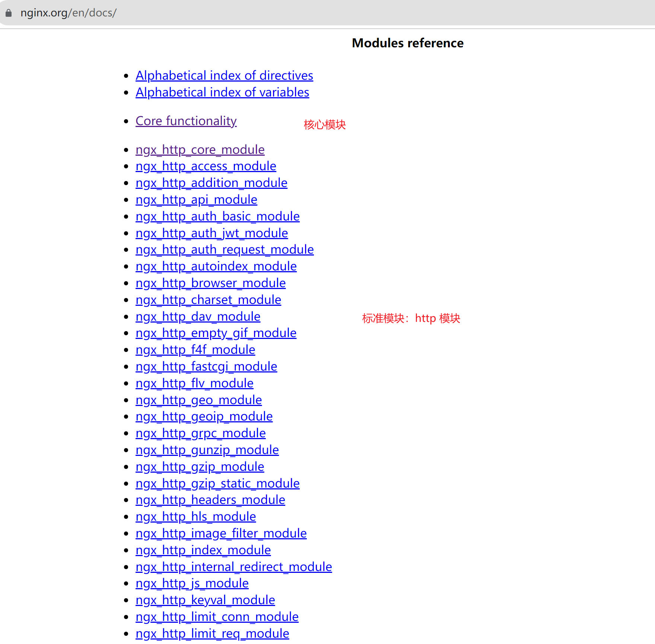
Task: Click the nginx.org/en/docs/ URL field
Action: 69,13
